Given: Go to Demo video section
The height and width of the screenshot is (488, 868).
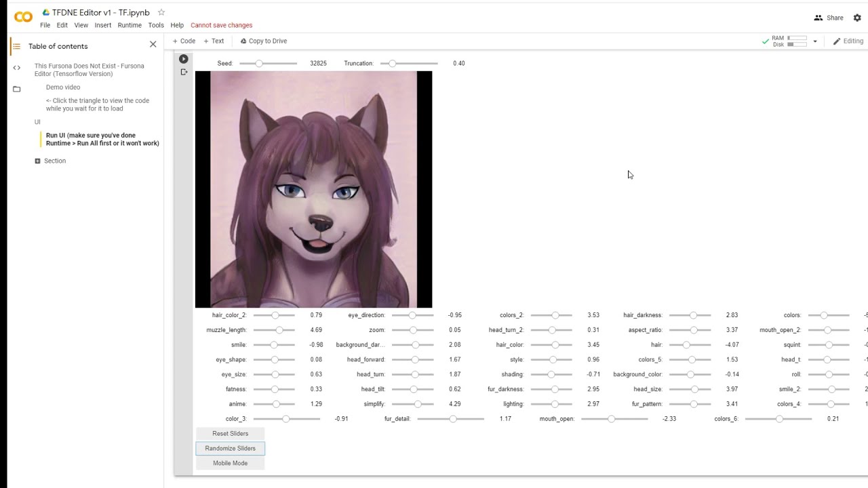Looking at the screenshot, I should click(63, 87).
